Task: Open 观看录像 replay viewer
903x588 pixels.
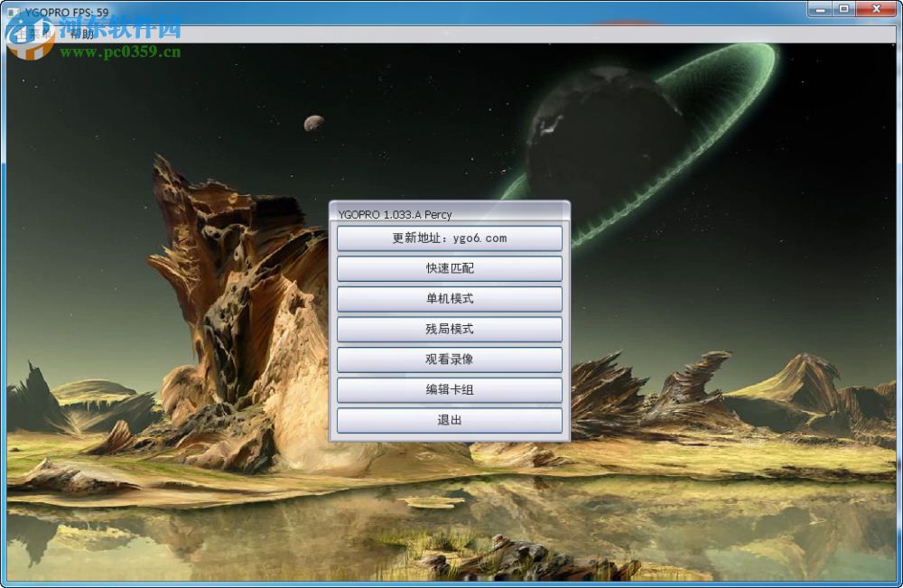Action: 449,359
